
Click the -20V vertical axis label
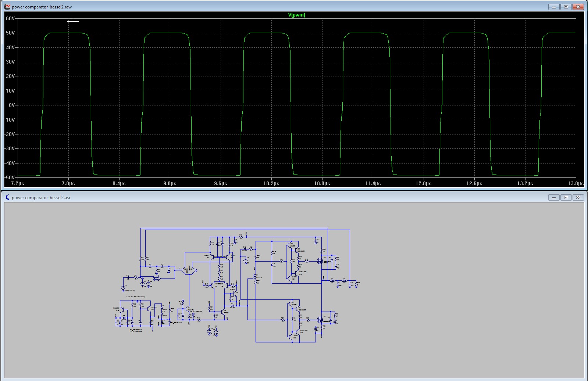click(x=10, y=134)
